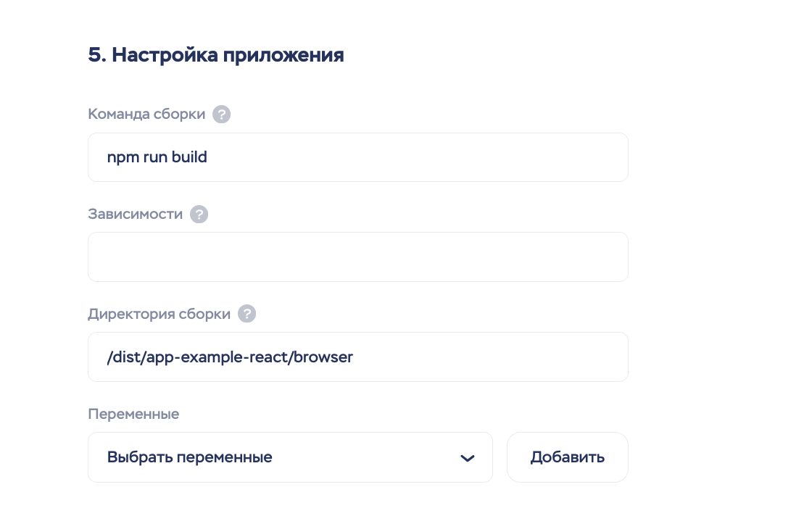The image size is (812, 529).
Task: Click the Настройка приложения section heading
Action: point(228,55)
